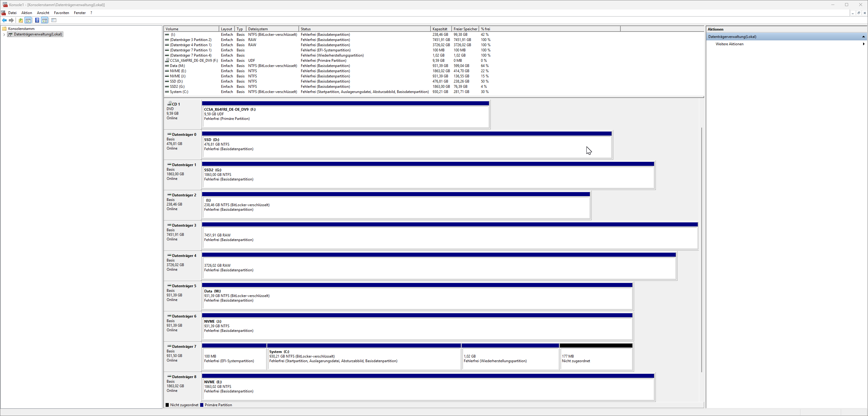This screenshot has width=868, height=416.
Task: Click the MMC toolbox icon beside Datei
Action: pyautogui.click(x=3, y=13)
